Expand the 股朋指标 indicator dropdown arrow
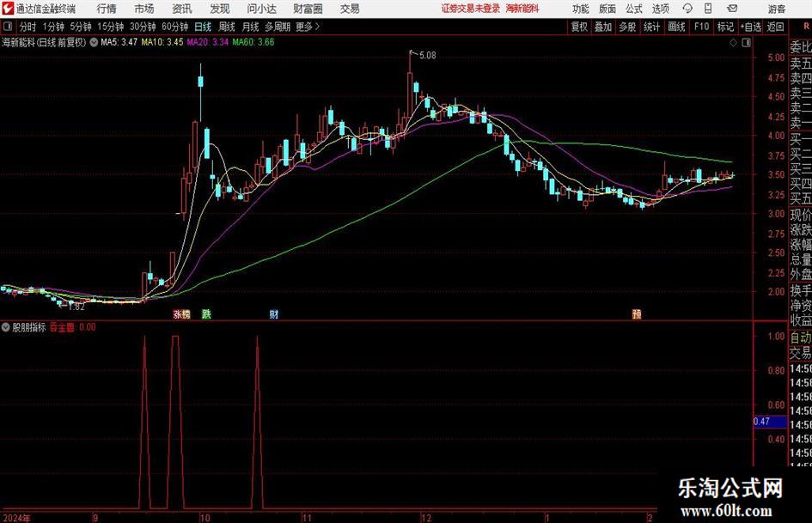 6,326
